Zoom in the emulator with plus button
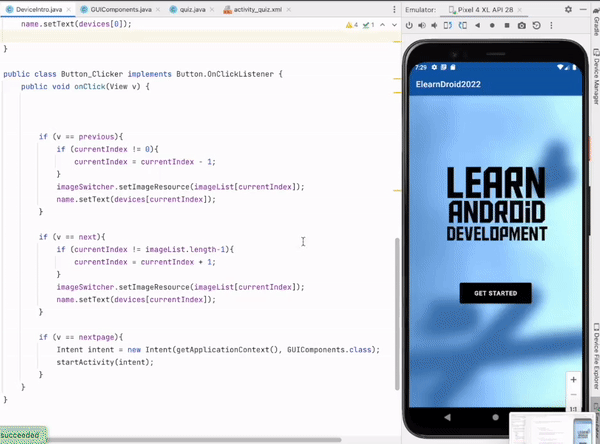 [573, 380]
